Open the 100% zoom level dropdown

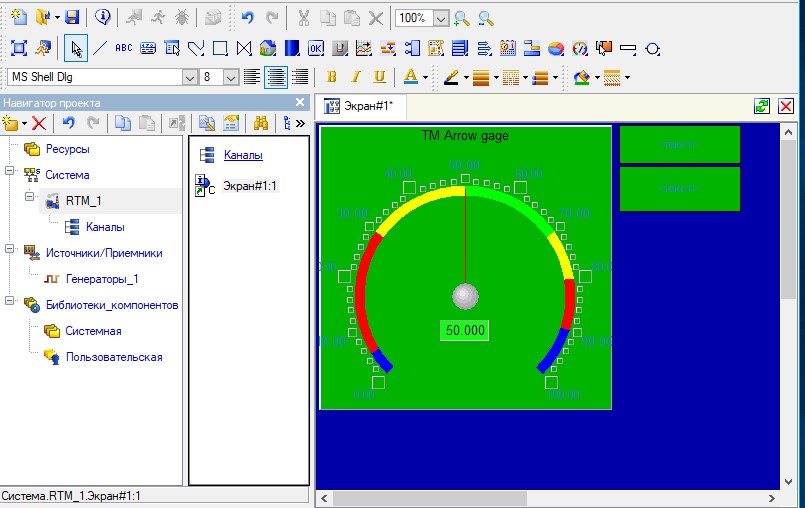[x=440, y=17]
